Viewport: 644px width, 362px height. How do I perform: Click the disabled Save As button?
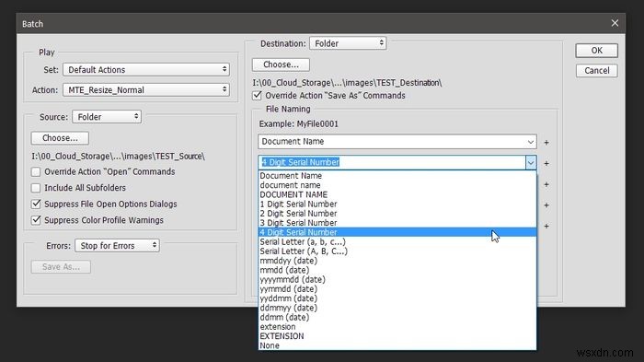point(61,267)
